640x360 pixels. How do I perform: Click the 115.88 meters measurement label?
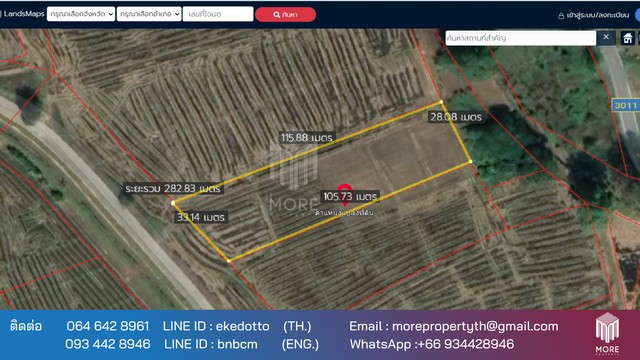[307, 138]
